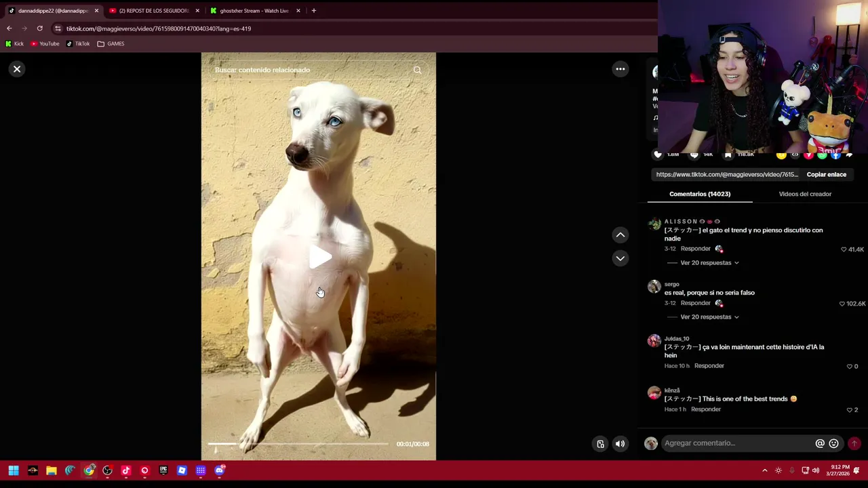Open Roblox from the taskbar
This screenshot has height=488, width=868.
coord(182,470)
